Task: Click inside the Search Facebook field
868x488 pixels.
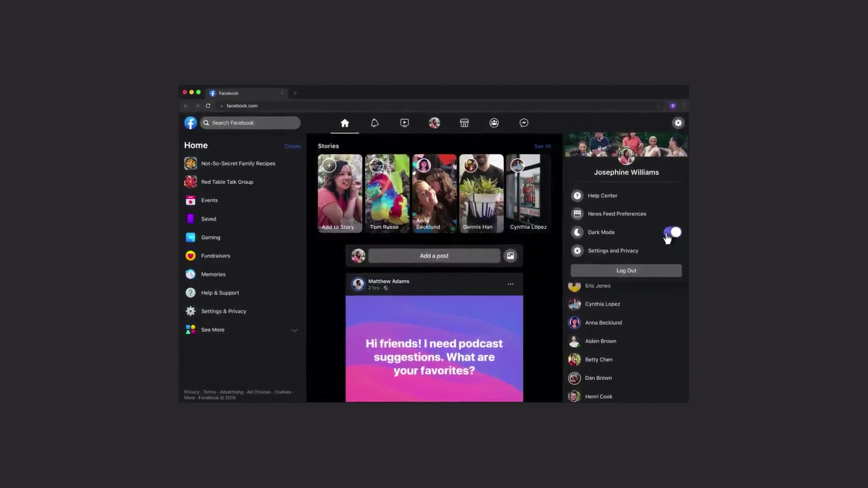Action: click(x=250, y=123)
